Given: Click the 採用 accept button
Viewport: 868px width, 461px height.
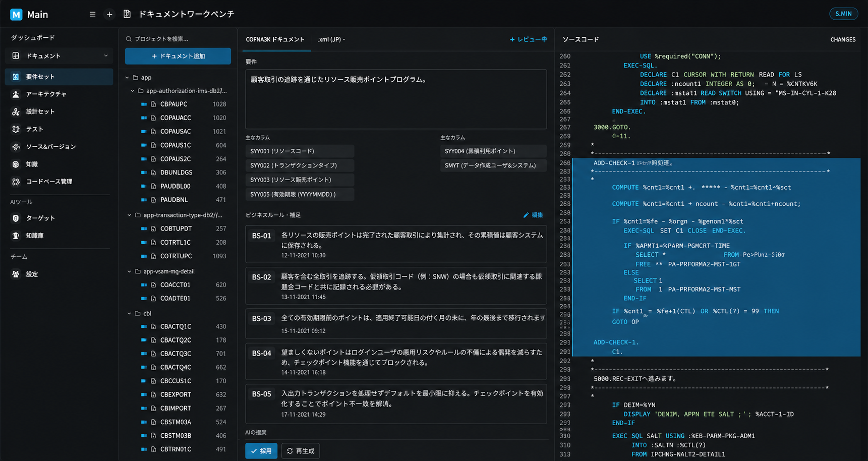Looking at the screenshot, I should (261, 451).
